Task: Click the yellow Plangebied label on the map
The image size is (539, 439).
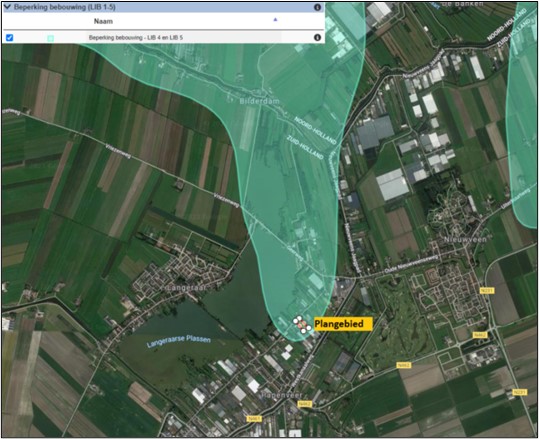Action: pos(343,324)
